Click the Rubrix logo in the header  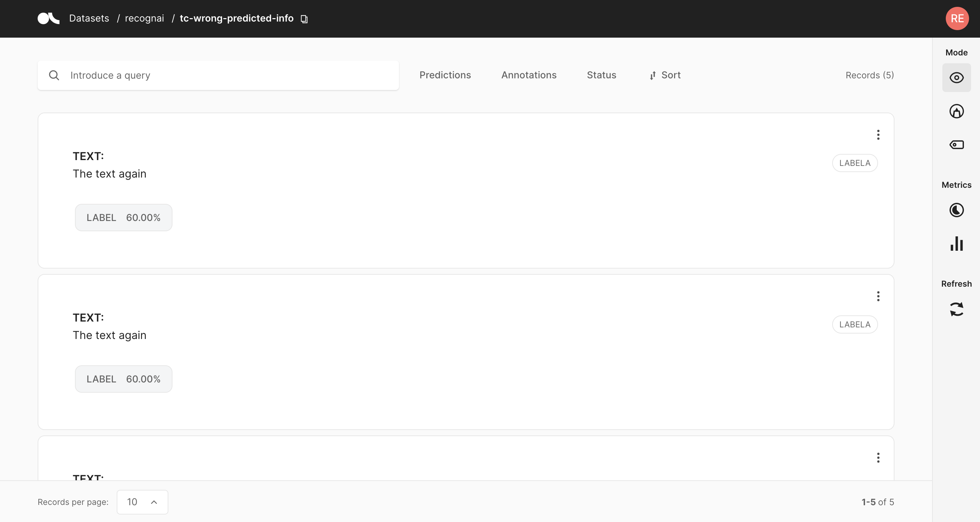point(48,18)
